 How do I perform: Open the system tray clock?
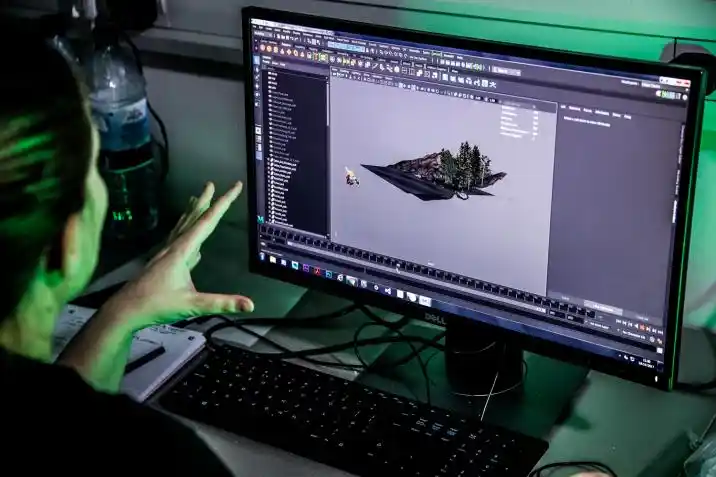pyautogui.click(x=646, y=363)
